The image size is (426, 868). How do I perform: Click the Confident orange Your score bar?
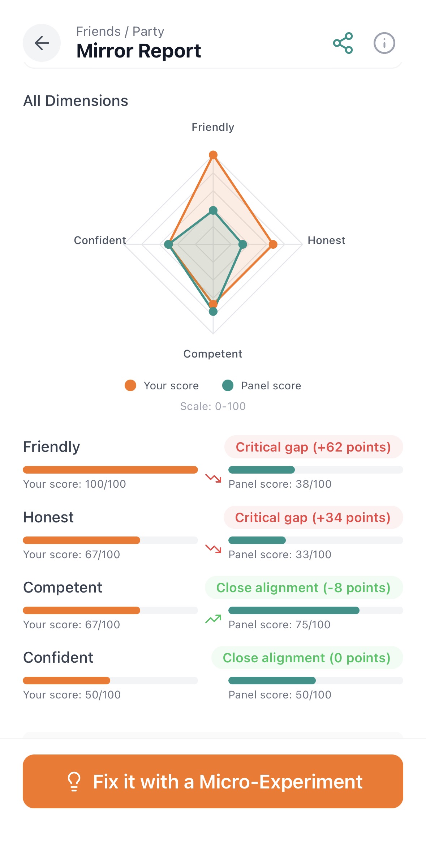coord(66,680)
